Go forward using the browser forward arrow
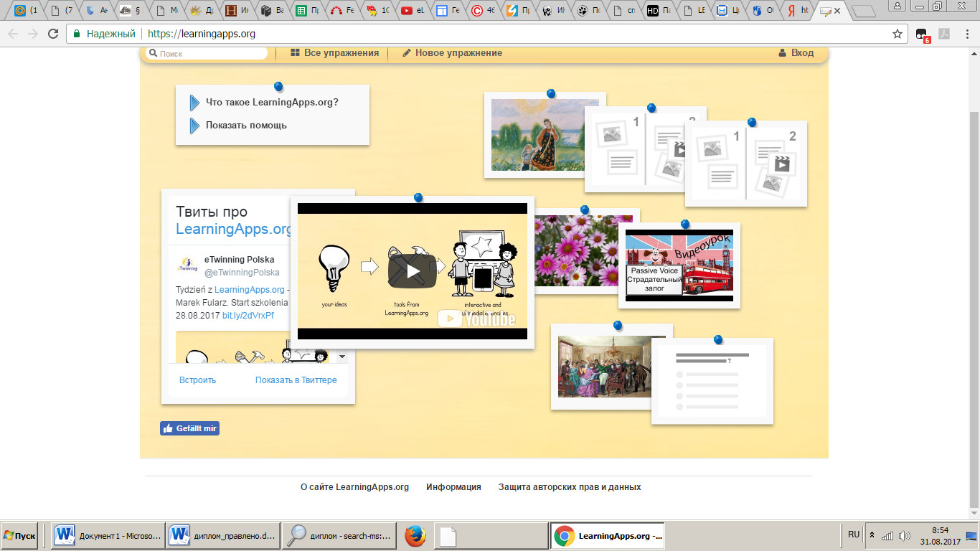Image resolution: width=980 pixels, height=551 pixels. [x=33, y=34]
